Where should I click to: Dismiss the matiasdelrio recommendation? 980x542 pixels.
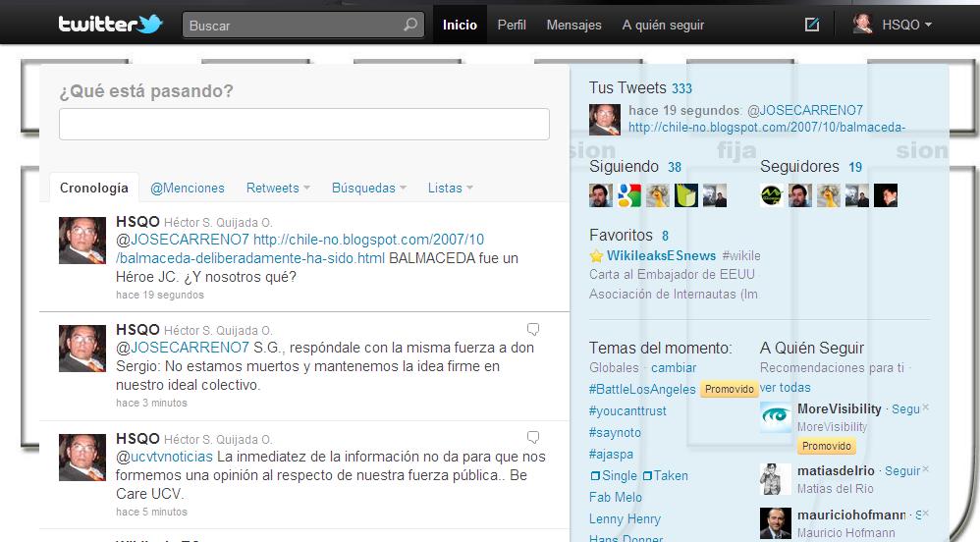click(926, 469)
